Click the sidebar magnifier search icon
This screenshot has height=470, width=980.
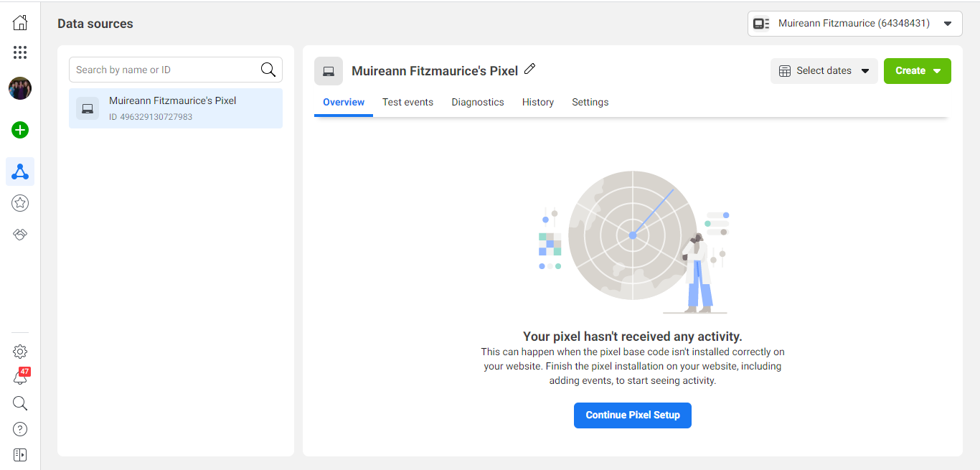click(20, 403)
